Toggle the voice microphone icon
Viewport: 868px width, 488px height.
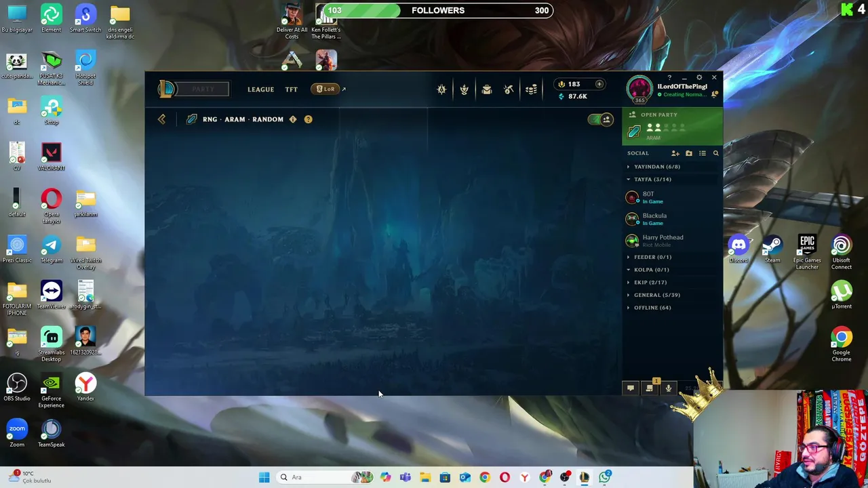click(x=669, y=388)
